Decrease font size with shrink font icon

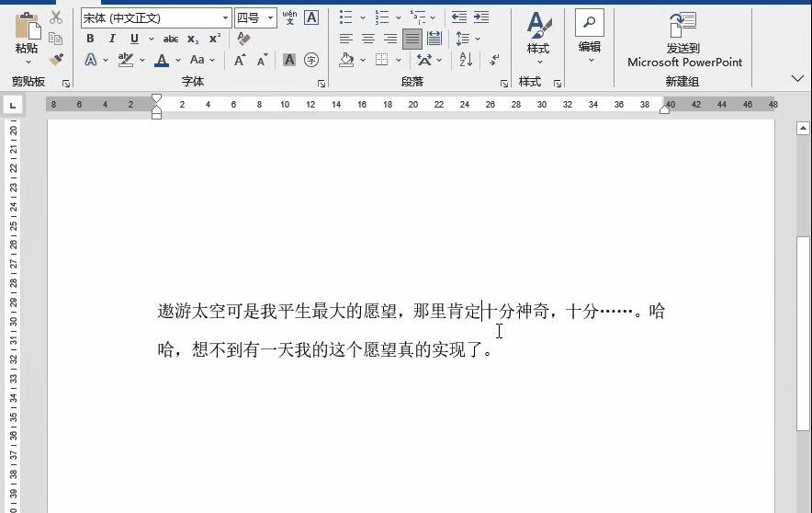click(263, 60)
